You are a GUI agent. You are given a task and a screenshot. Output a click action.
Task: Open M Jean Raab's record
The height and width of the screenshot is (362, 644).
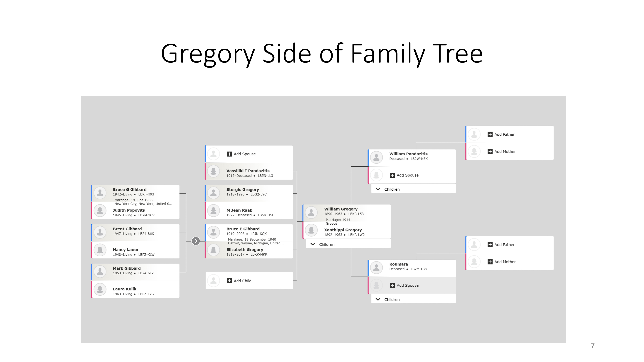click(239, 210)
